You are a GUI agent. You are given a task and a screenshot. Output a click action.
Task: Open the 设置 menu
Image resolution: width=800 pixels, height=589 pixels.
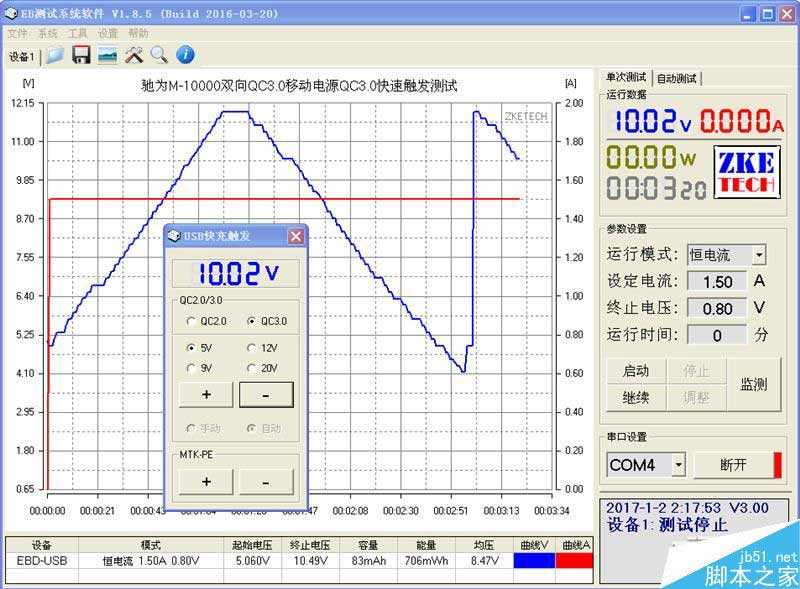pyautogui.click(x=108, y=34)
